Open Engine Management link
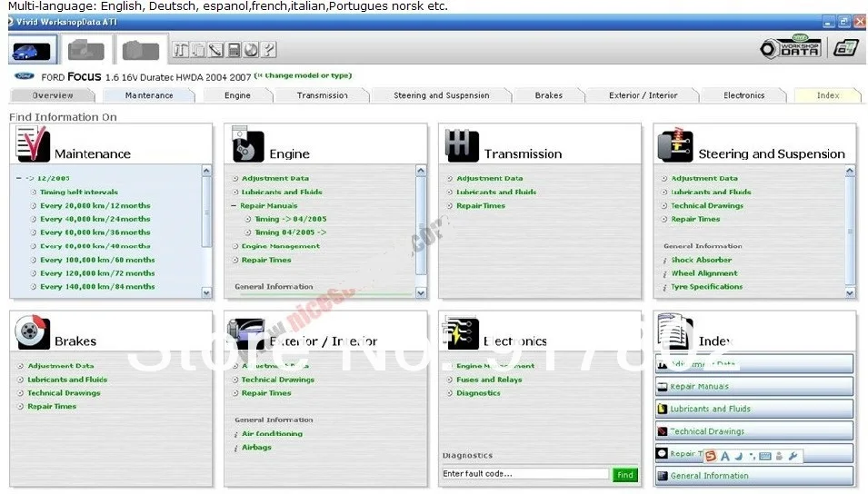This screenshot has height=494, width=868. 280,246
